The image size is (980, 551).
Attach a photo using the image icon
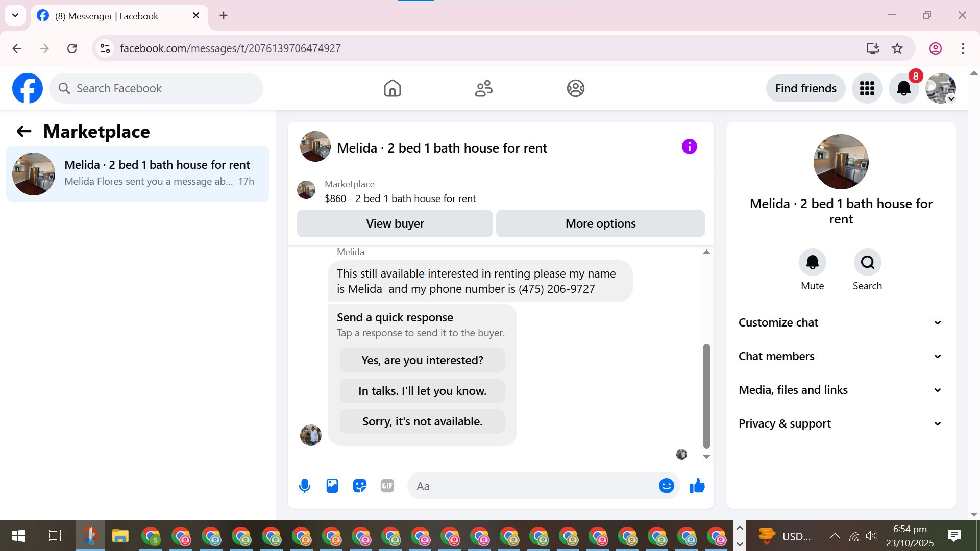[x=332, y=486]
